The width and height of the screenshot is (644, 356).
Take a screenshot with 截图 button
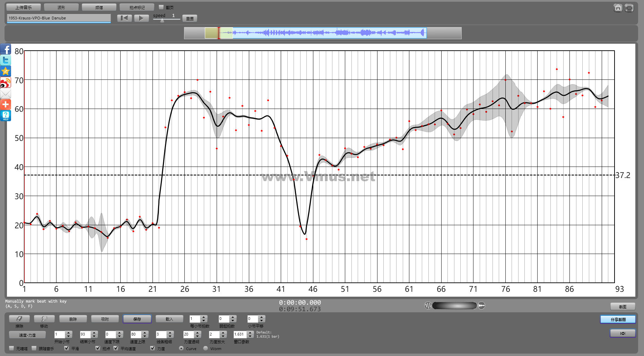[623, 306]
